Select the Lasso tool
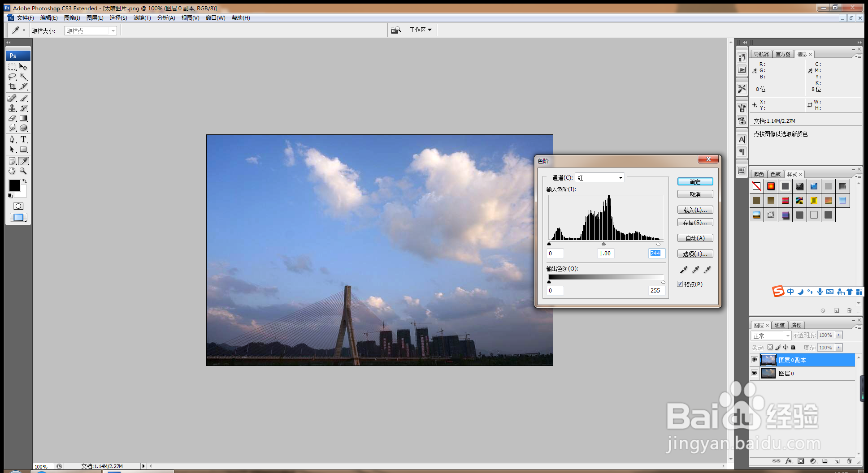This screenshot has width=868, height=473. click(x=12, y=77)
